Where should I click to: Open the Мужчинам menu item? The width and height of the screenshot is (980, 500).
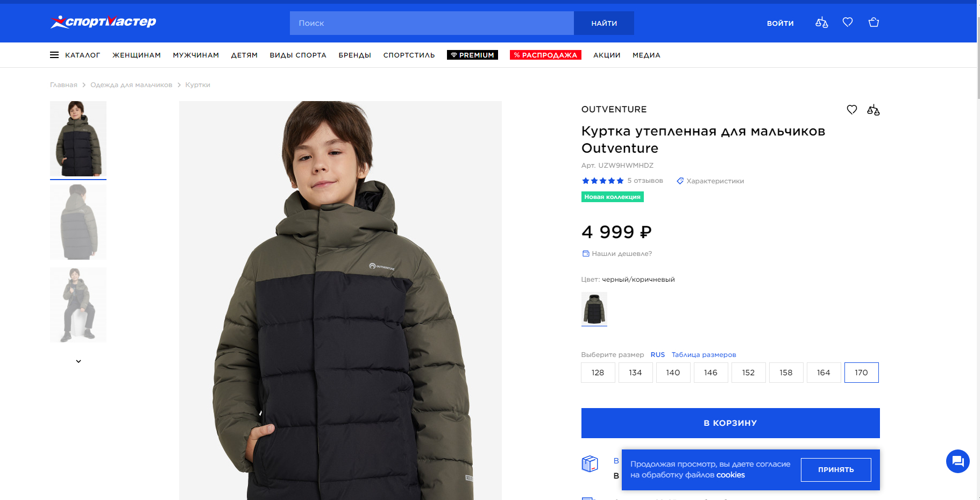point(196,55)
